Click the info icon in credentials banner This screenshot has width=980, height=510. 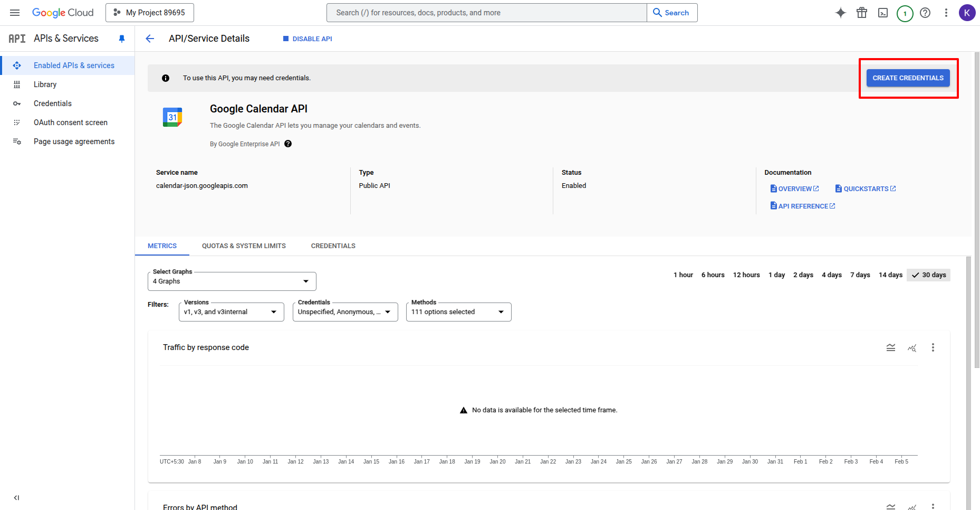(166, 78)
